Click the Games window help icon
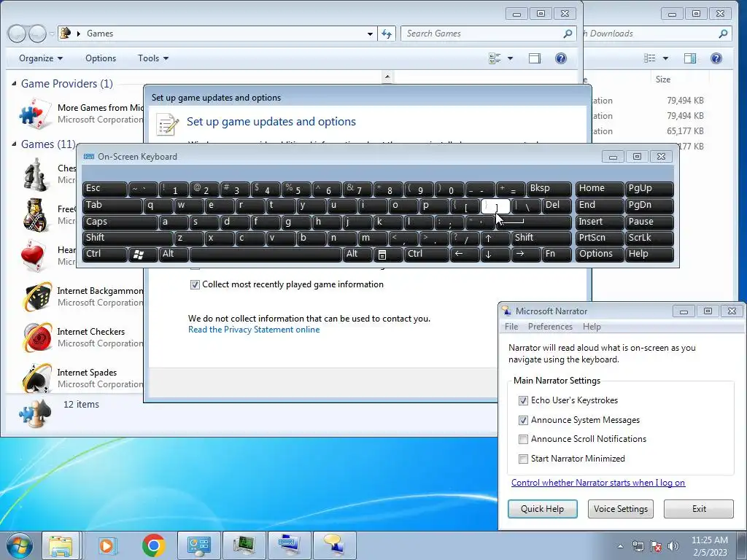 point(561,58)
